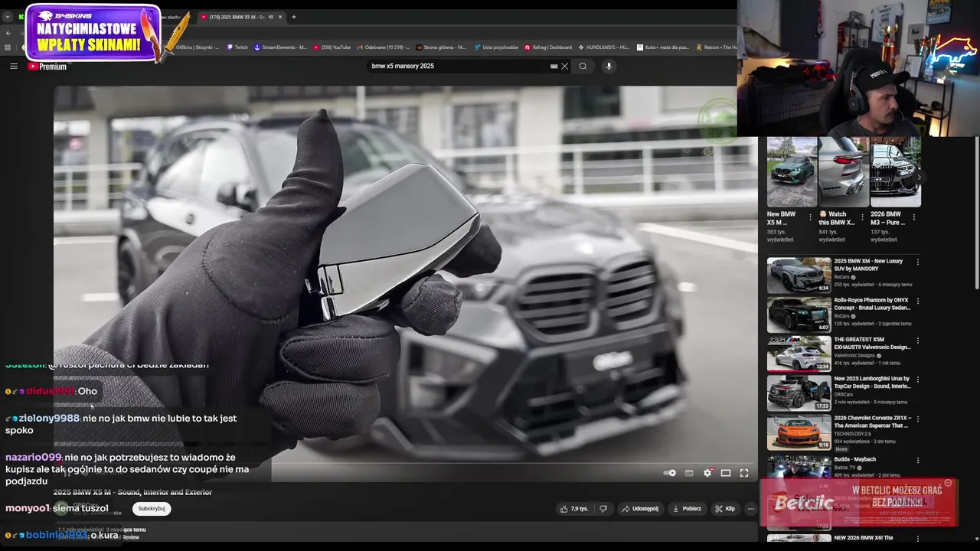Open the Twitch bookmark
The image size is (980, 551).
[x=237, y=47]
